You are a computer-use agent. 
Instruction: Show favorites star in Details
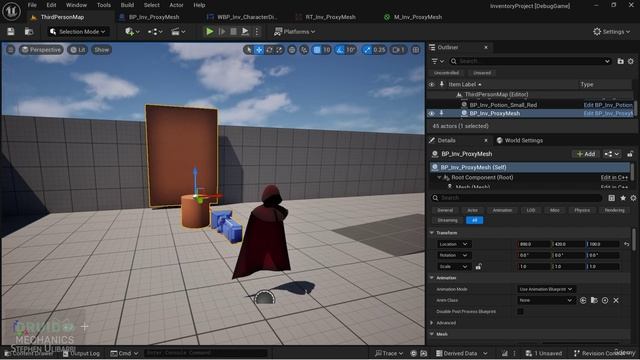click(x=623, y=198)
